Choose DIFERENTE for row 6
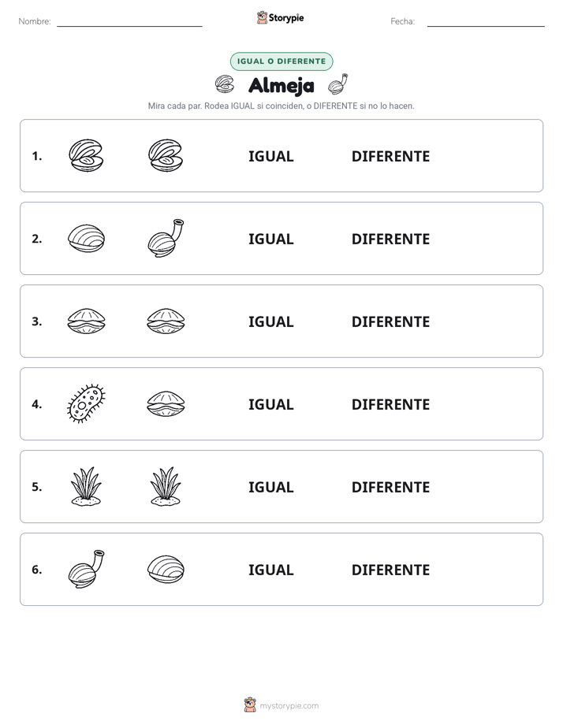This screenshot has height=728, width=563. click(390, 570)
